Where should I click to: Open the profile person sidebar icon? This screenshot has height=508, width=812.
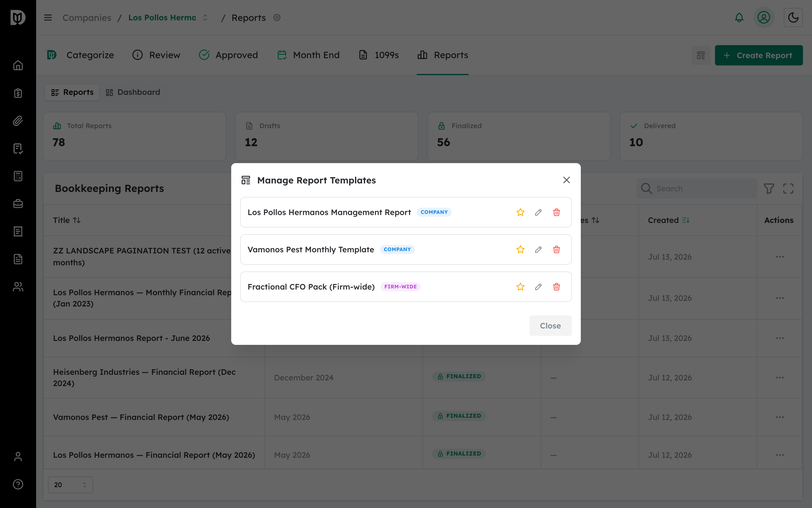pyautogui.click(x=18, y=457)
